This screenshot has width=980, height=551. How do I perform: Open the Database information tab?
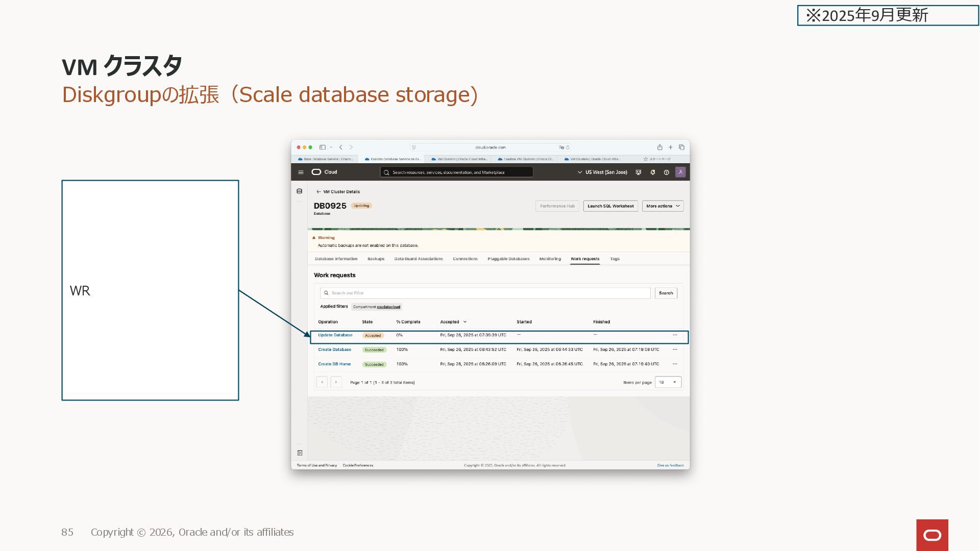point(336,259)
